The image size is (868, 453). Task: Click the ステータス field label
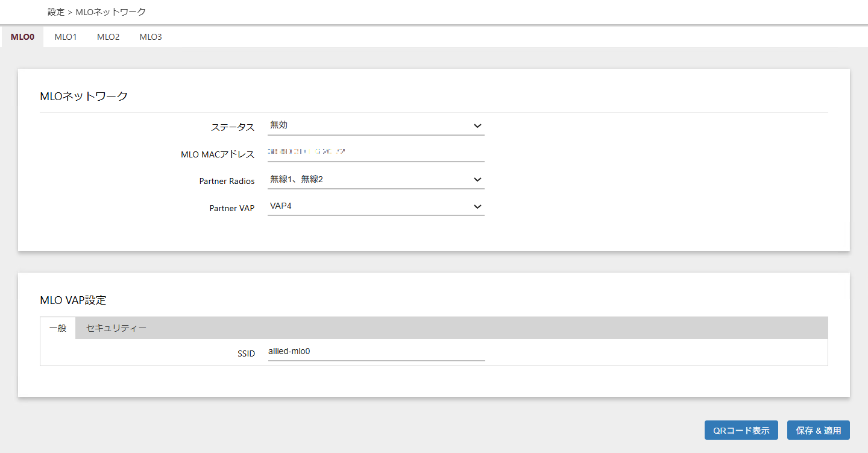(x=232, y=127)
